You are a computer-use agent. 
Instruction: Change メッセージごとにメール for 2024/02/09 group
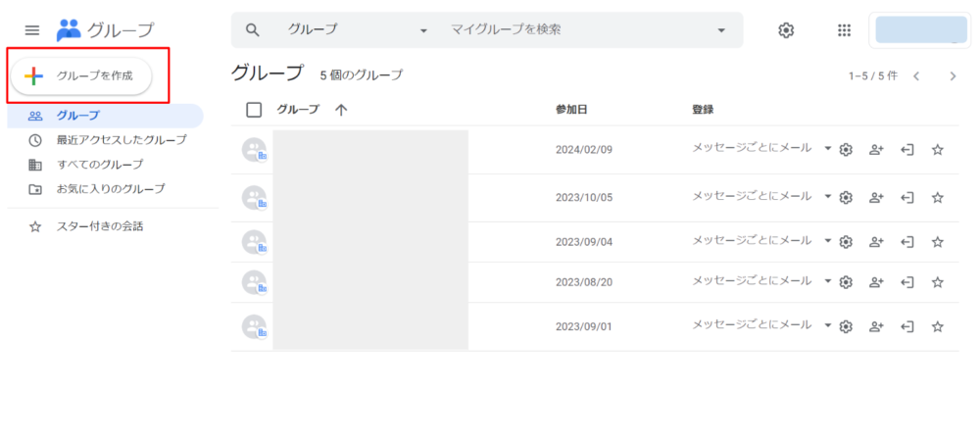point(761,148)
